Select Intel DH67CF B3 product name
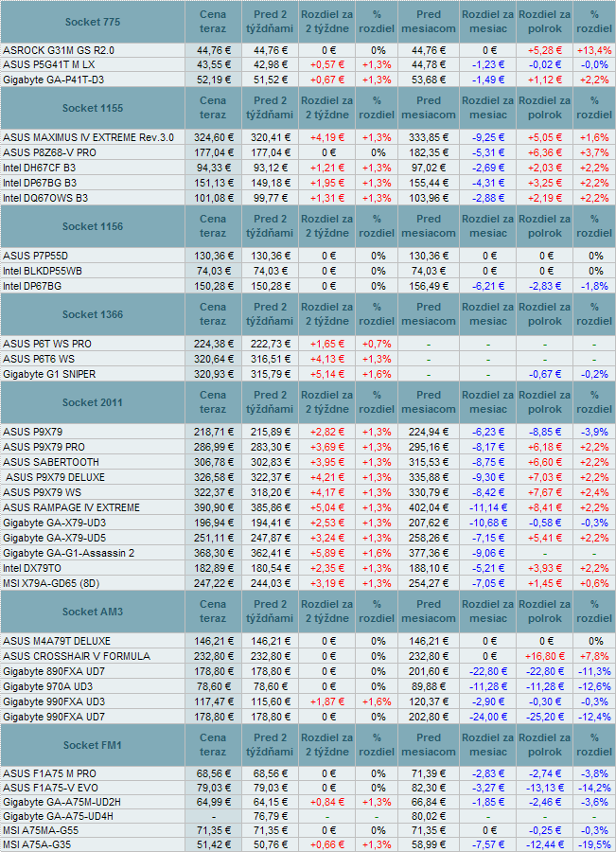 39,168
